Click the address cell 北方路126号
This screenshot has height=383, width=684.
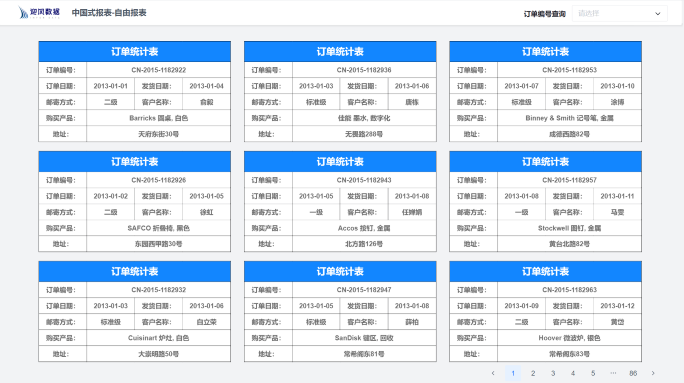tap(364, 244)
